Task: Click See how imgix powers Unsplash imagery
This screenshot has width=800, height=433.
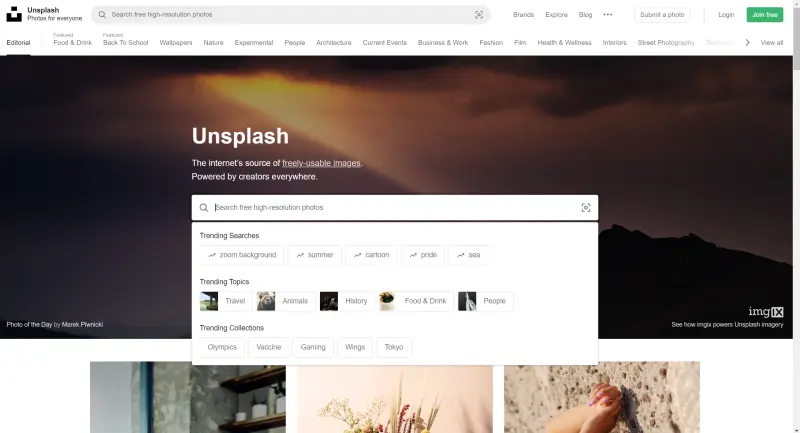Action: pos(727,324)
